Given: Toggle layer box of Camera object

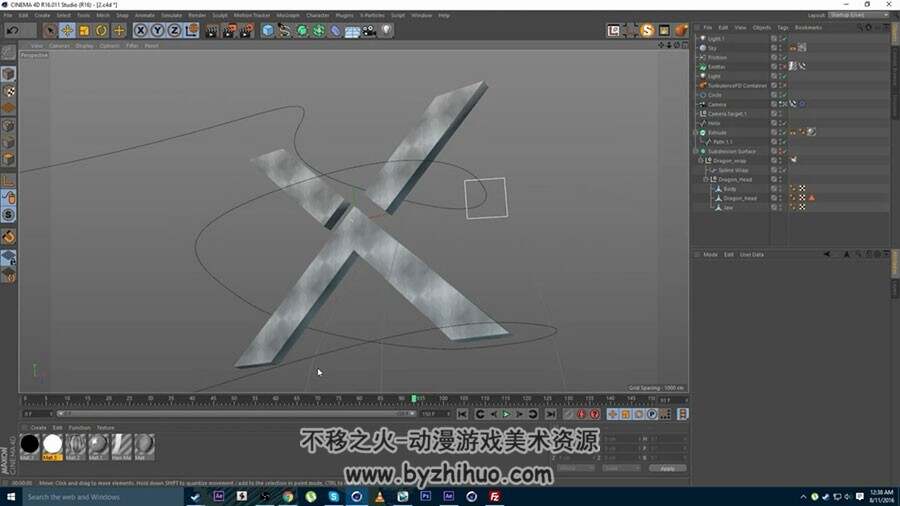Looking at the screenshot, I should pos(774,104).
